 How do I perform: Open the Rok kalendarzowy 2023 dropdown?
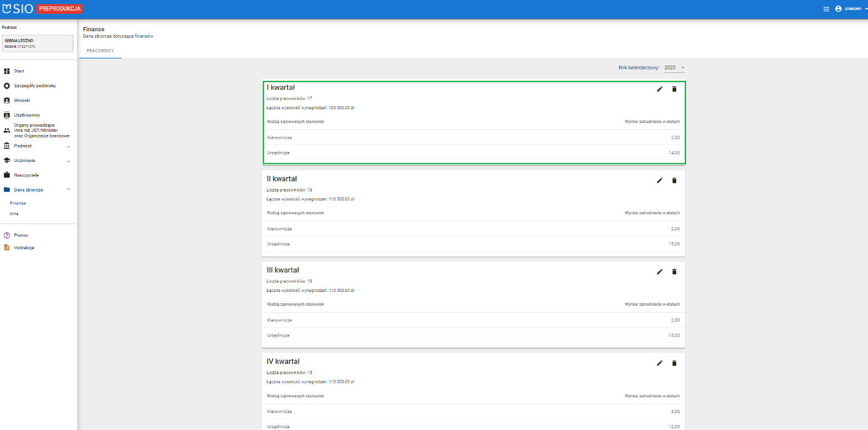(674, 68)
